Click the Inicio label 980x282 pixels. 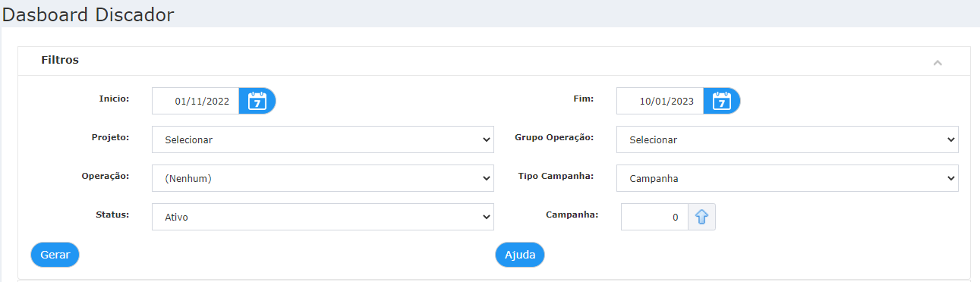(x=115, y=99)
